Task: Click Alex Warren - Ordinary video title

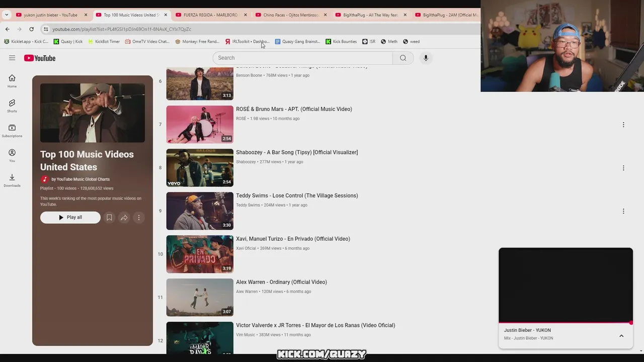Action: tap(281, 282)
